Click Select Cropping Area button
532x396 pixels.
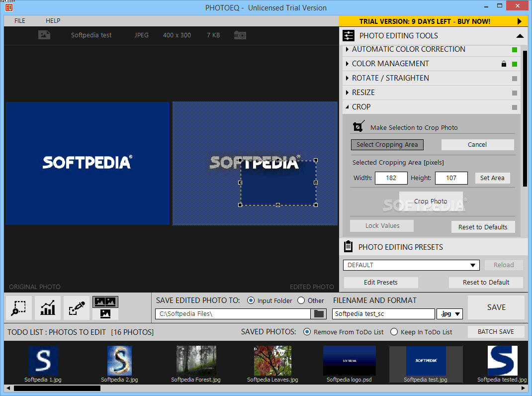[387, 145]
